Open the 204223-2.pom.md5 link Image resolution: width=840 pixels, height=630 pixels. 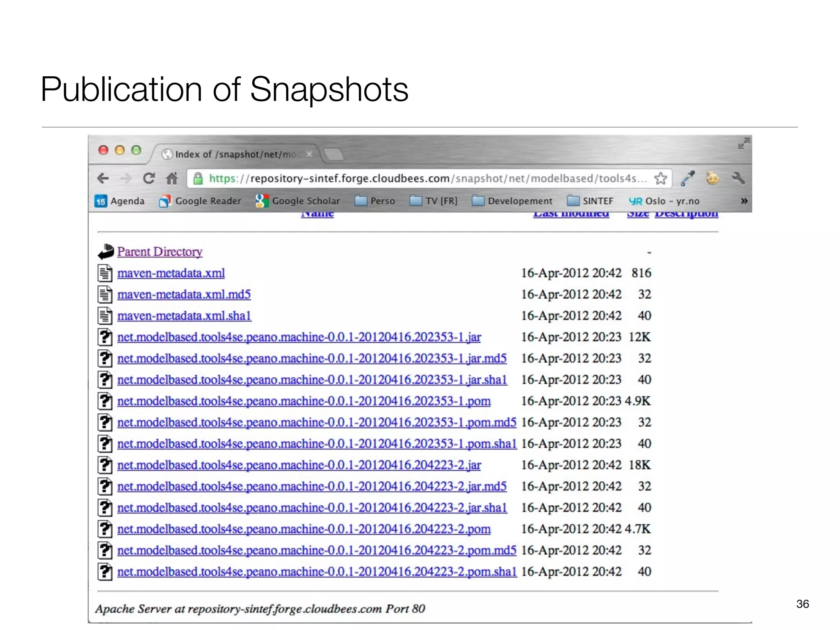pos(317,550)
